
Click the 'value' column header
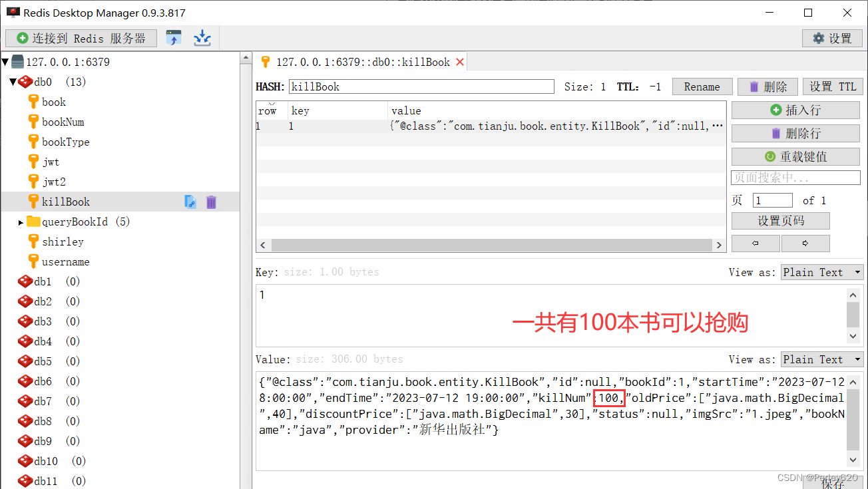coord(556,110)
